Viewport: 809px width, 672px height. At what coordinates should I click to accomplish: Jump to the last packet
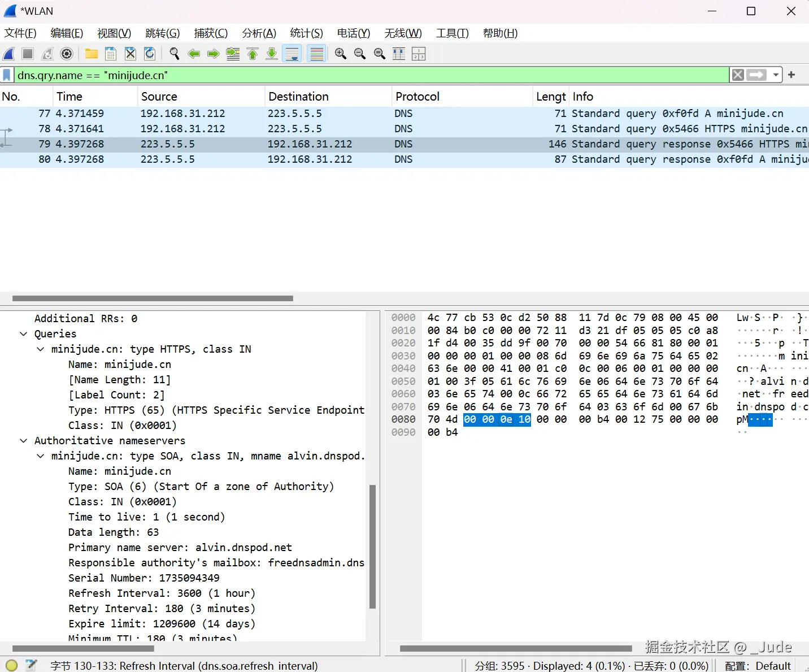pyautogui.click(x=272, y=54)
